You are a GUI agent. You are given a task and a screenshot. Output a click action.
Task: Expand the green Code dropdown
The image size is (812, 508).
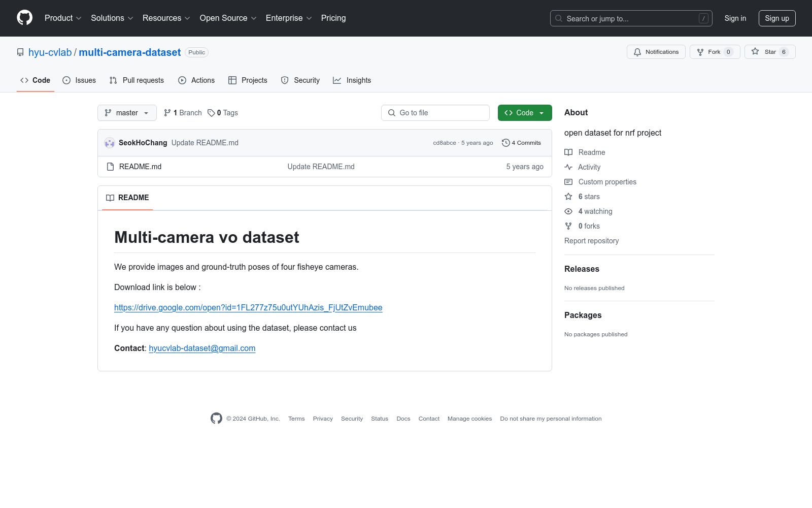(525, 113)
